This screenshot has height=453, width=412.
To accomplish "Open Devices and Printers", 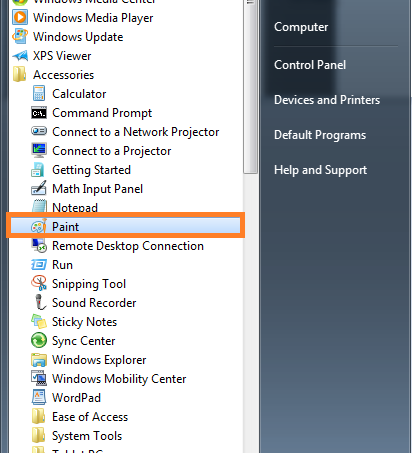I will pyautogui.click(x=327, y=100).
